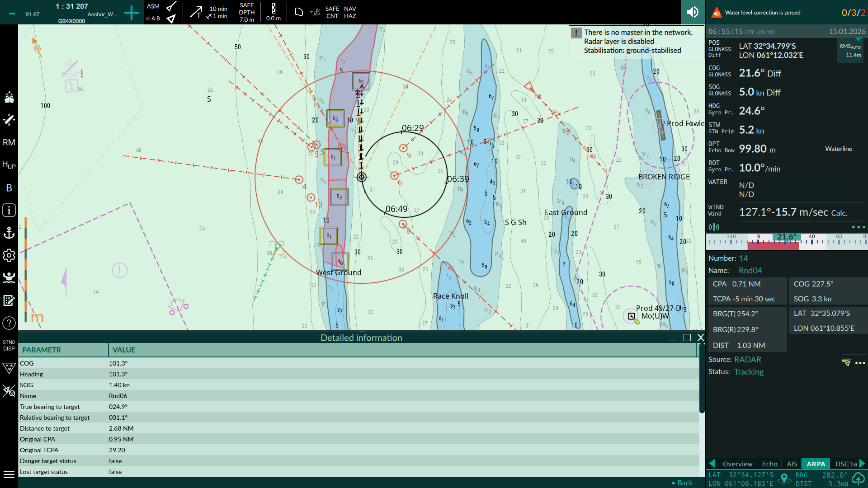Open logbook notes editor icon

(9, 300)
